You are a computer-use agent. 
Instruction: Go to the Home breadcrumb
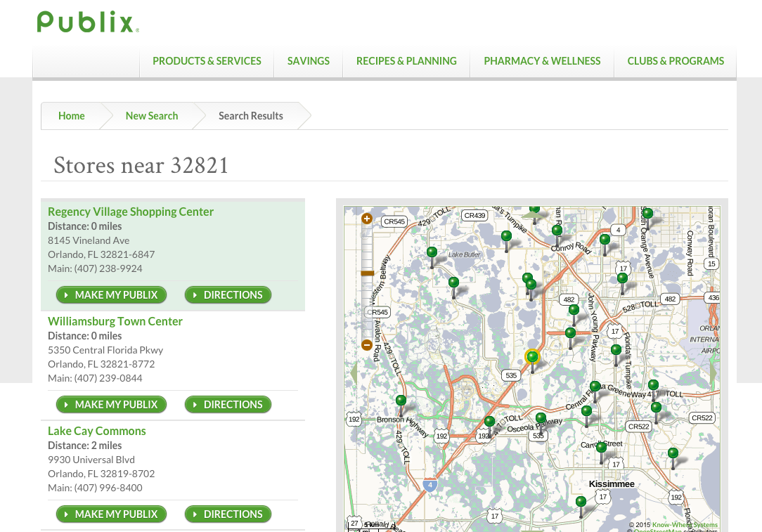(x=72, y=116)
